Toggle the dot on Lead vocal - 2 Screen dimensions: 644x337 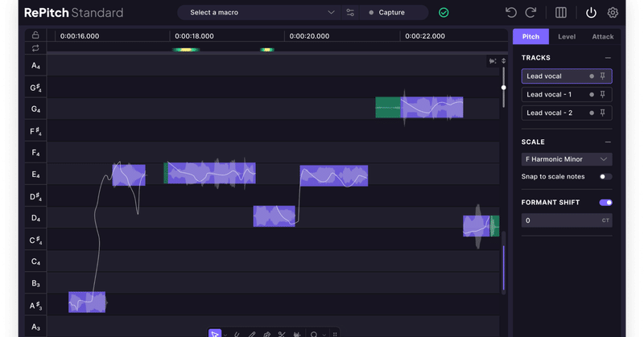point(592,113)
